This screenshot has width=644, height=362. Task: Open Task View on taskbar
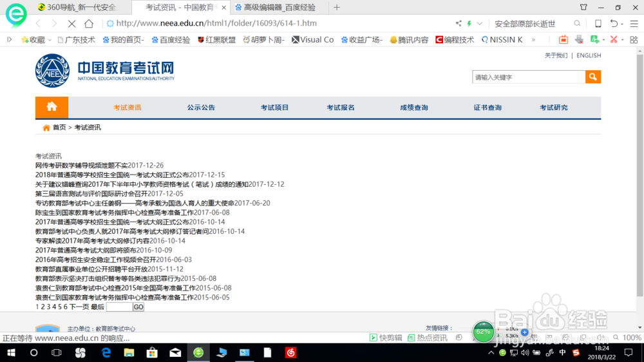pyautogui.click(x=56, y=352)
